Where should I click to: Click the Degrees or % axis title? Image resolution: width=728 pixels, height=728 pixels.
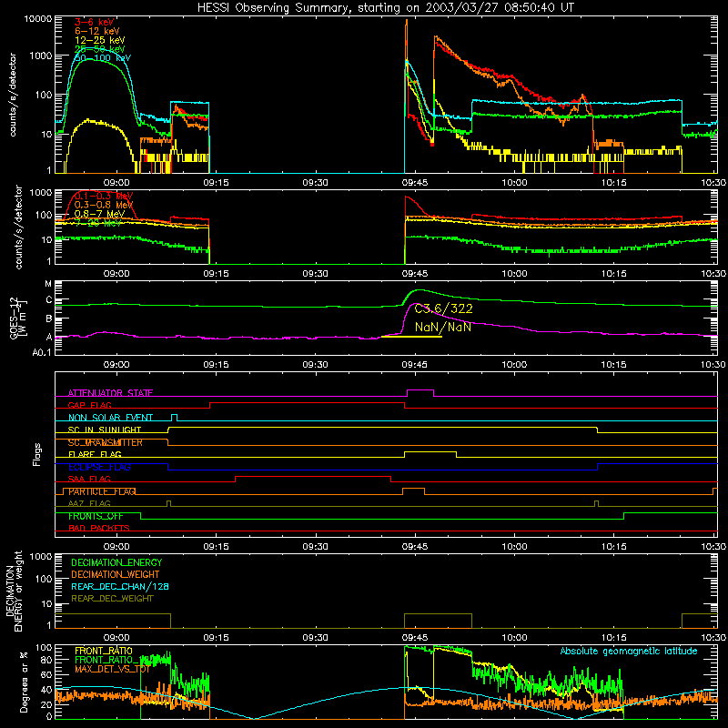coord(24,682)
